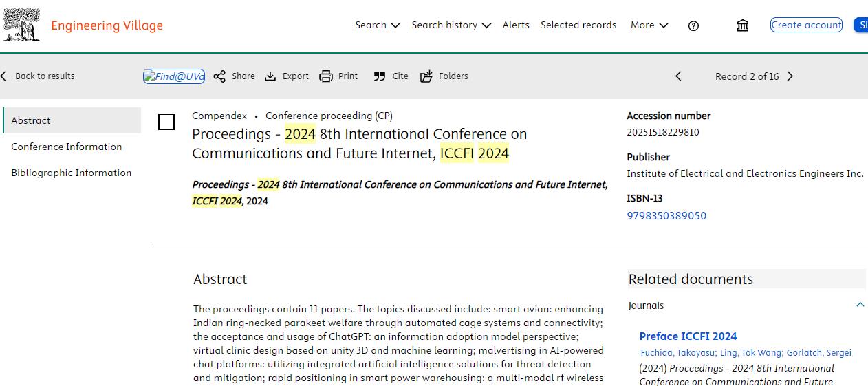Select the Abstract section tab
This screenshot has width=868, height=386.
72,120
